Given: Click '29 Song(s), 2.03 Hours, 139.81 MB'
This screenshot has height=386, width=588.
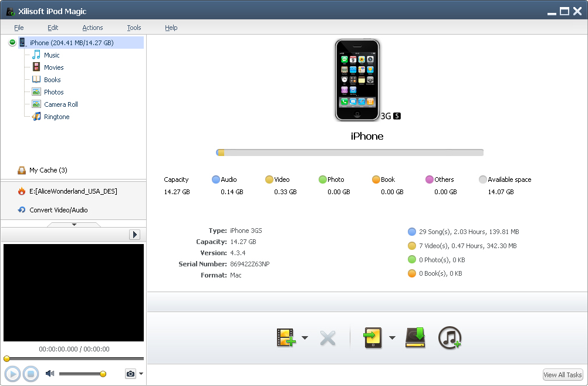Looking at the screenshot, I should point(469,232).
